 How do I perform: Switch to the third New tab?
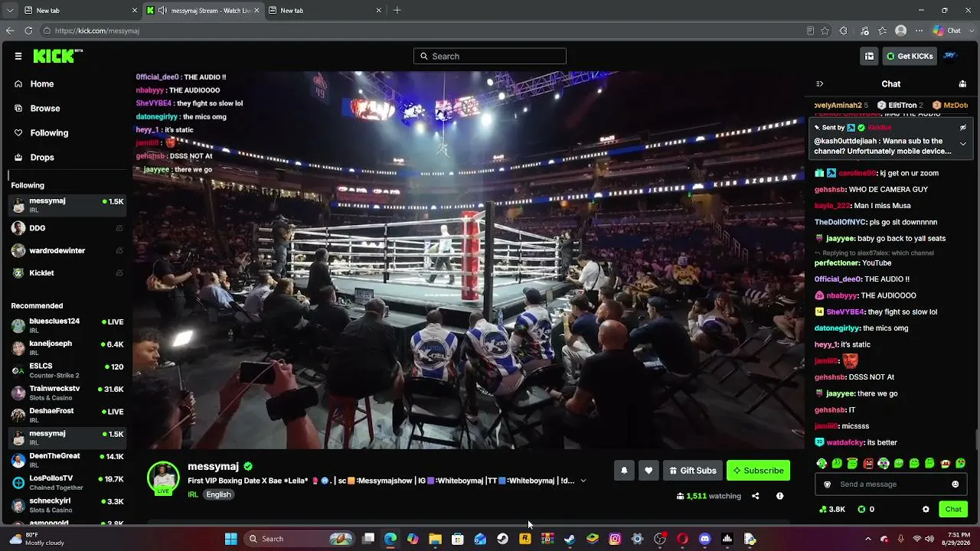(x=325, y=11)
